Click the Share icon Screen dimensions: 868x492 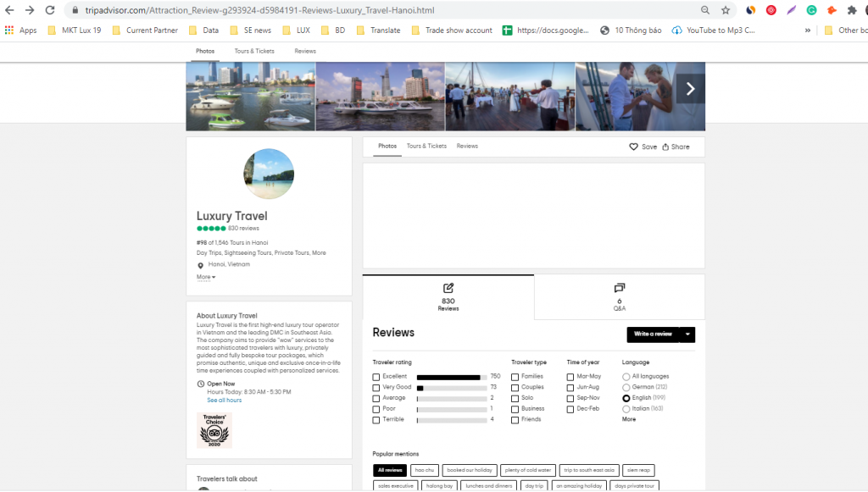[x=665, y=146]
